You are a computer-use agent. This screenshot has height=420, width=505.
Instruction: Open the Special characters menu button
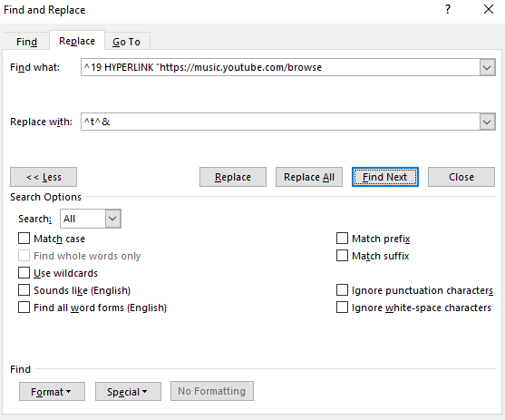click(x=128, y=392)
